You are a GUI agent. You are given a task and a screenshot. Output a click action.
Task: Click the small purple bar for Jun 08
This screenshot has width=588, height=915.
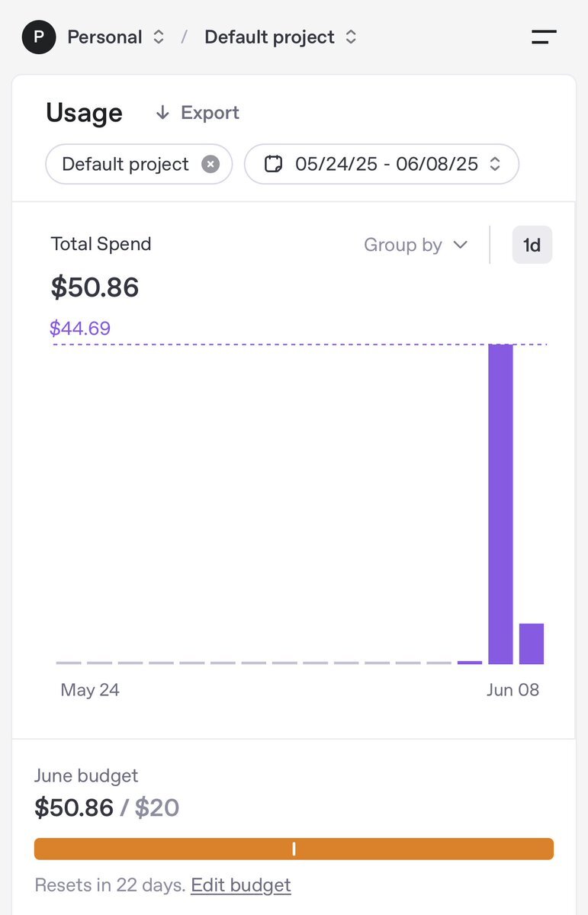[x=532, y=644]
